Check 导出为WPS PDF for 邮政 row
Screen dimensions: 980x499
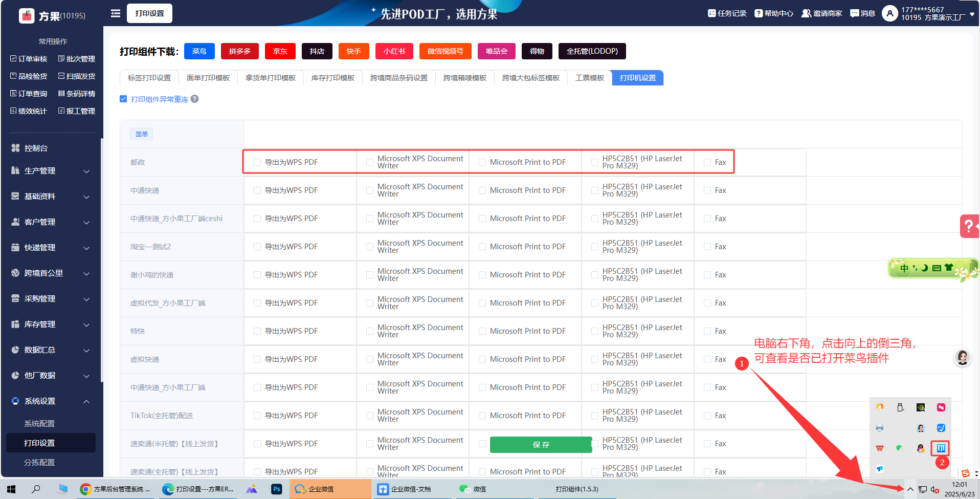coord(257,162)
